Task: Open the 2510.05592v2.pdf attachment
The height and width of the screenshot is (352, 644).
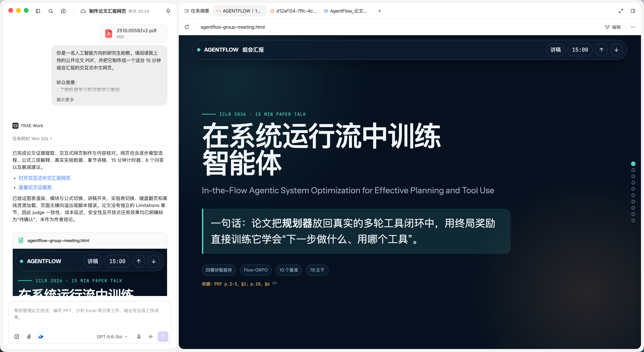Action: [134, 34]
